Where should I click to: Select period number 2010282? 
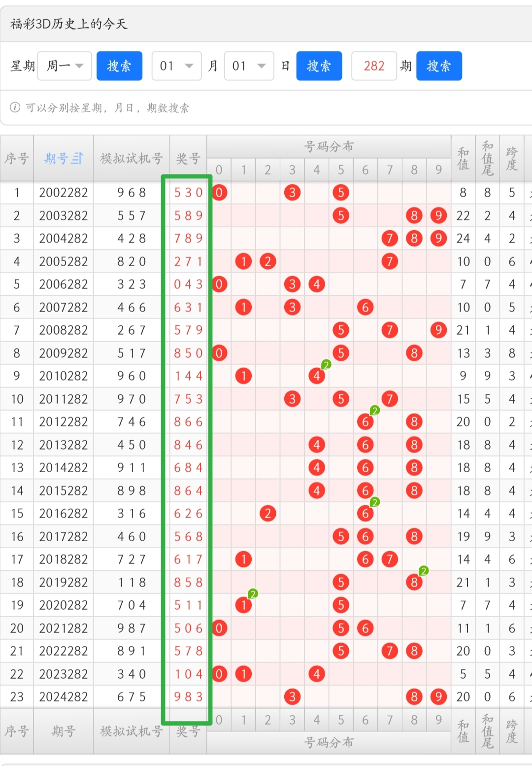(x=64, y=376)
